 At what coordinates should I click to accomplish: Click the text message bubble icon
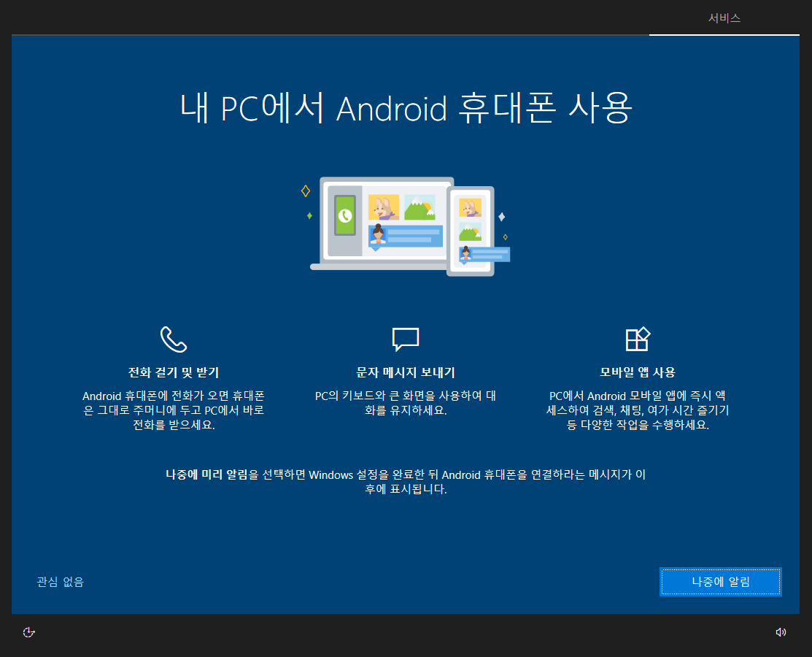[406, 339]
